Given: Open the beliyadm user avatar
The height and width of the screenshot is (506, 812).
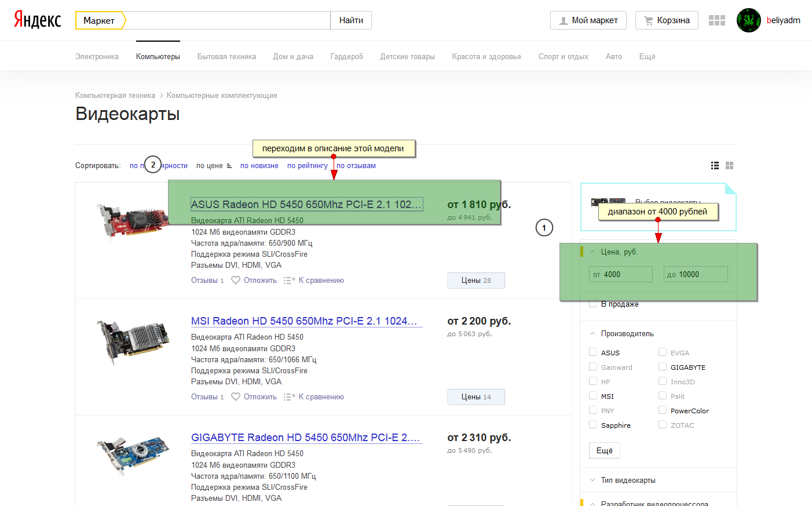Looking at the screenshot, I should (749, 20).
